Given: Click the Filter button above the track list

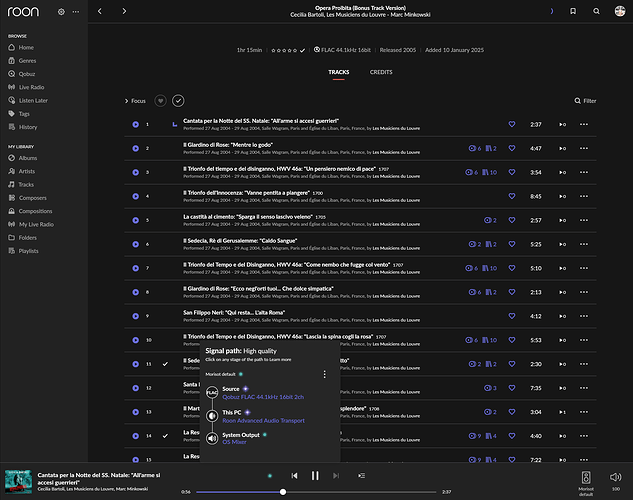Looking at the screenshot, I should click(x=585, y=101).
